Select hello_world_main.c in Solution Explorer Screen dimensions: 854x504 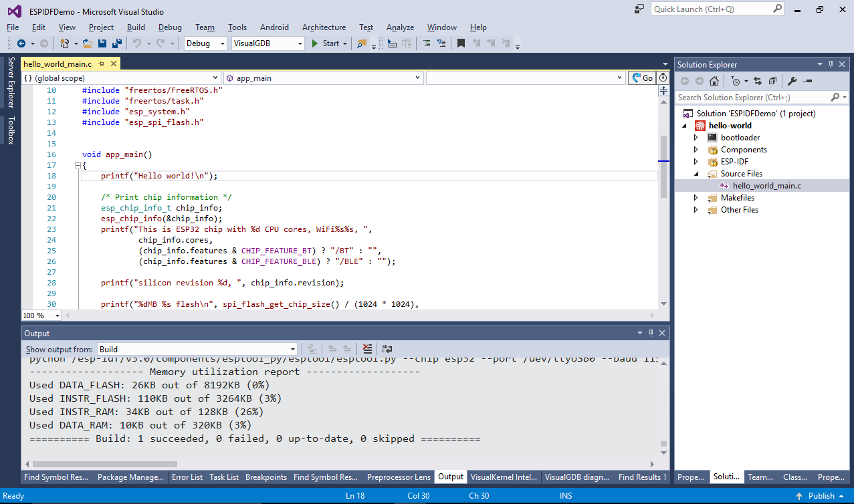[x=766, y=186]
